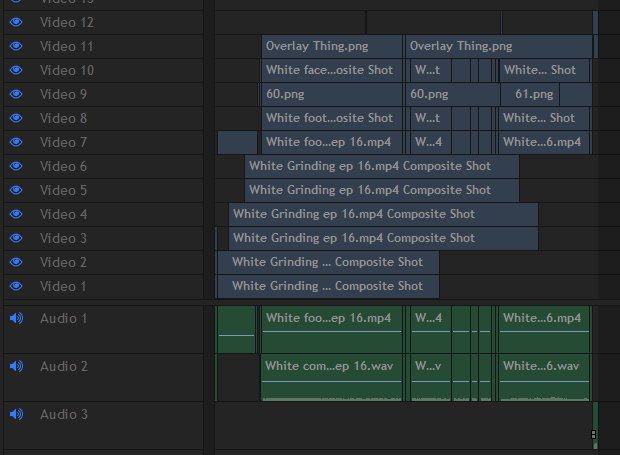Screen dimensions: 620x455
Task: Select White Grinding Composite Shot on Video 6
Action: click(x=382, y=166)
